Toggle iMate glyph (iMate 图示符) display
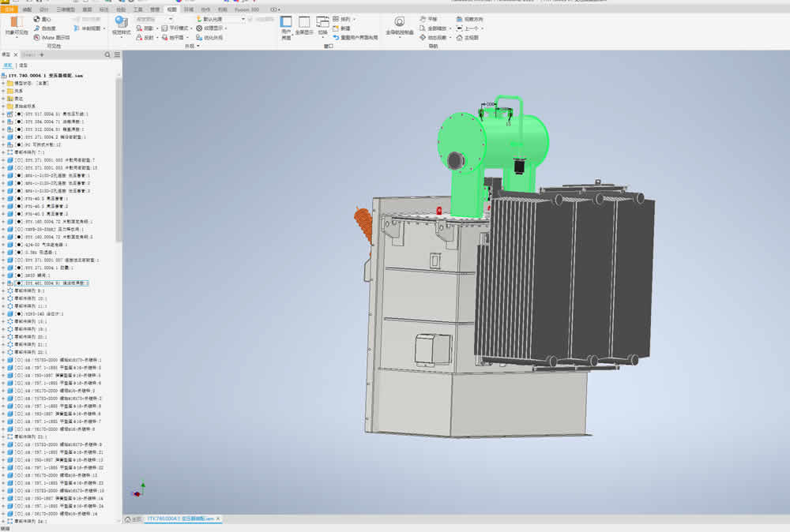 (x=51, y=37)
